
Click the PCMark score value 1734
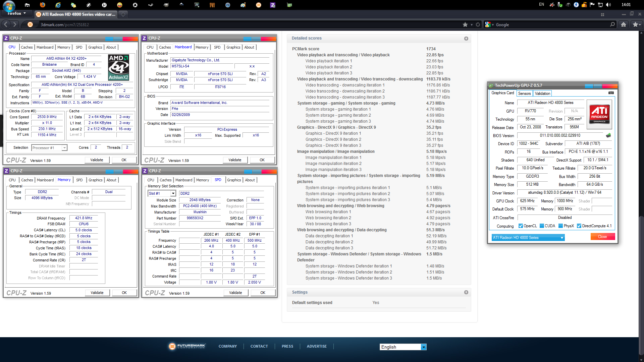[431, 49]
